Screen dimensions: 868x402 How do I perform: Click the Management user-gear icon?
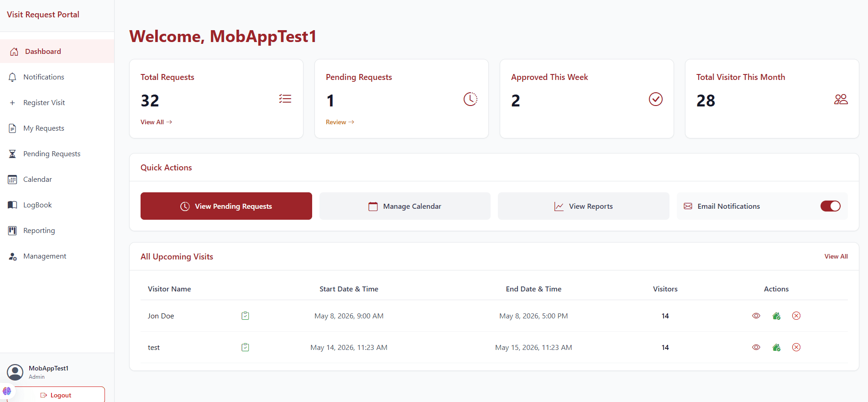12,256
